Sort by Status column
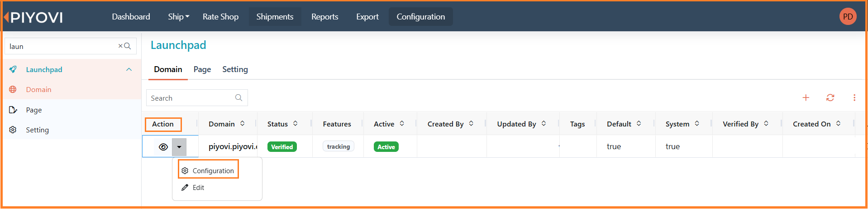This screenshot has height=209, width=868. (296, 123)
